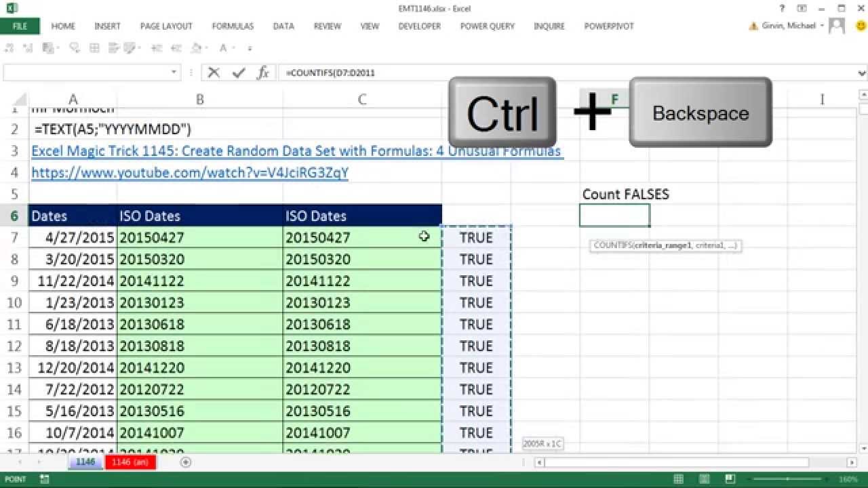This screenshot has height=488, width=868.
Task: Open the HOME ribbon tab
Action: pyautogui.click(x=63, y=26)
